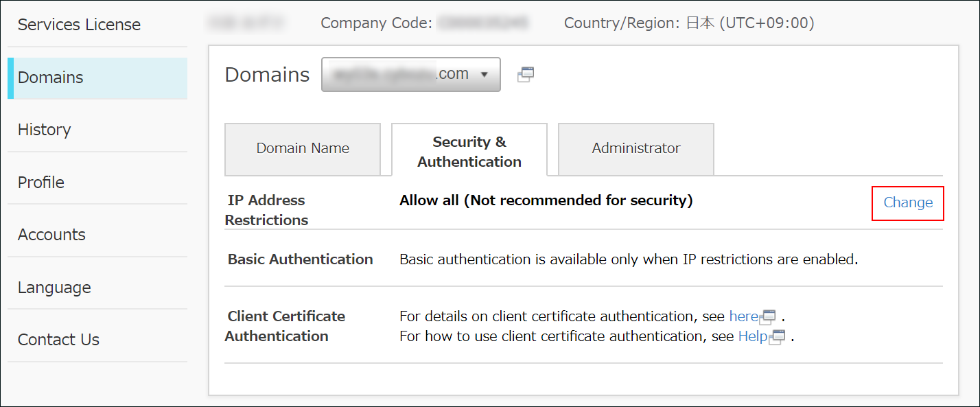Screen dimensions: 980x407
Task: Open the 'here' client certificate details link
Action: (x=743, y=316)
